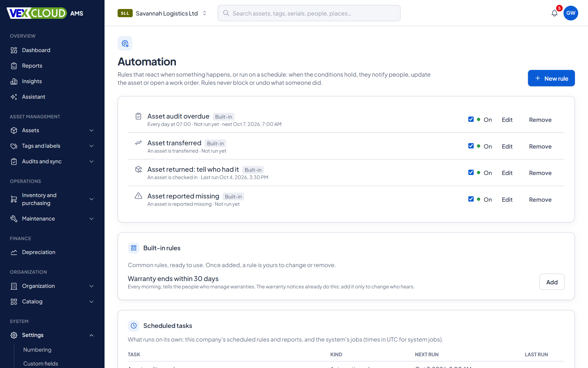Open Depreciation in the sidebar
Screen dimensions: 588x368
coord(39,252)
